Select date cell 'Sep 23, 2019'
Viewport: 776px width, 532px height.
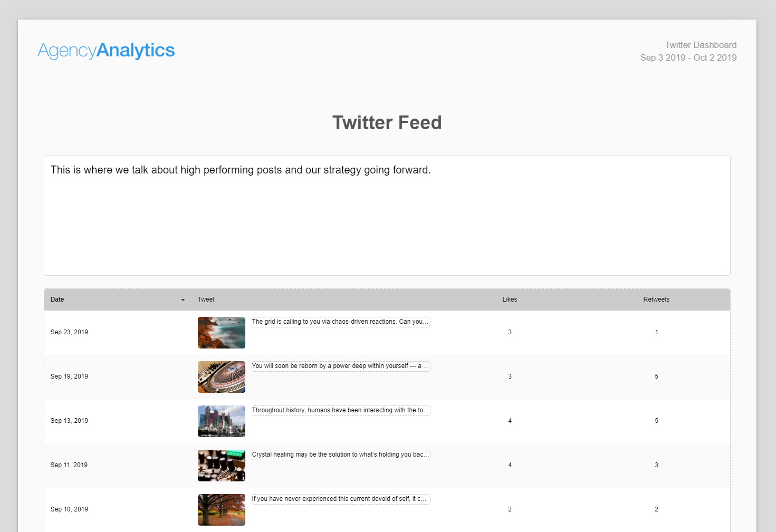tap(69, 332)
